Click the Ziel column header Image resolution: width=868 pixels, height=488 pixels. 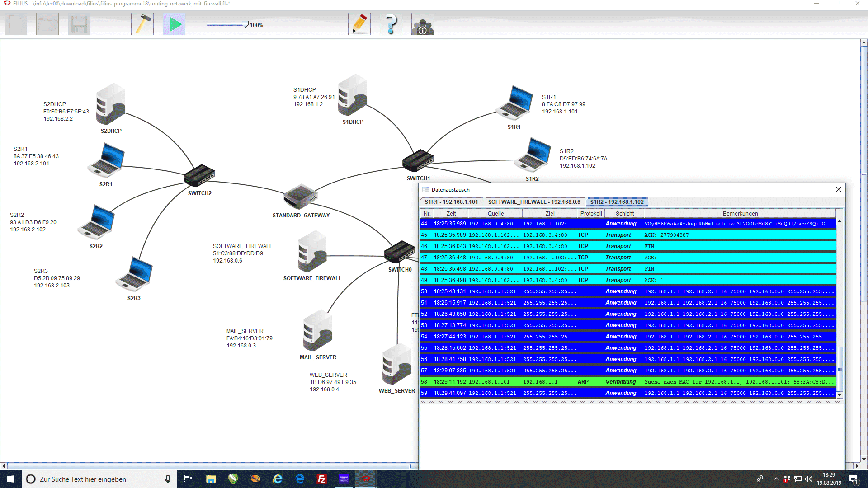tap(550, 214)
